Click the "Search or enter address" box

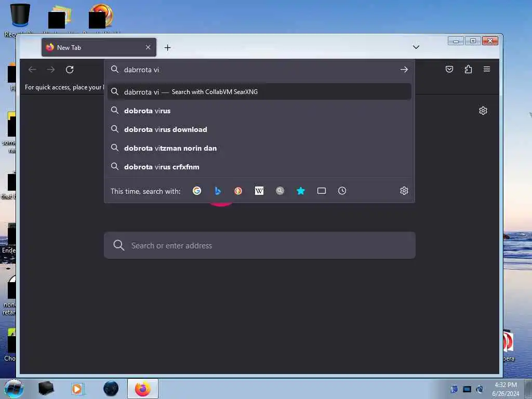(x=260, y=245)
